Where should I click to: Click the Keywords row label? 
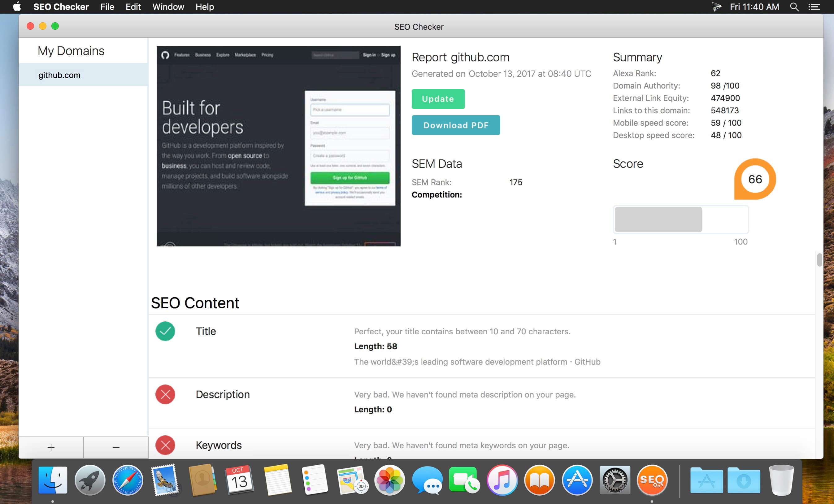point(219,445)
